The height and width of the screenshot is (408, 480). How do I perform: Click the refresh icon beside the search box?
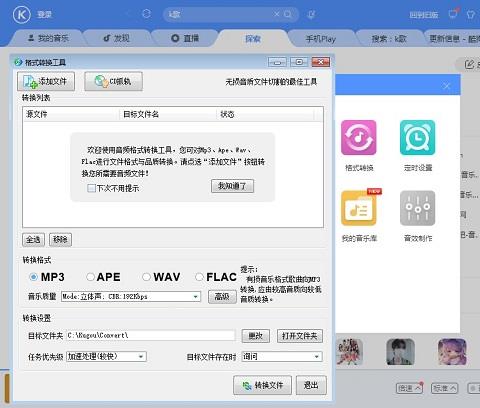146,14
